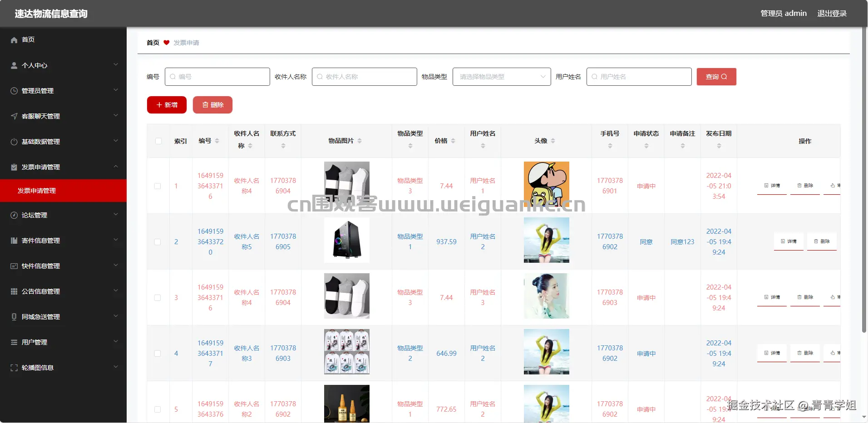Screen dimensions: 868x423
Task: Select the checkbox of index row 3
Action: (x=158, y=297)
